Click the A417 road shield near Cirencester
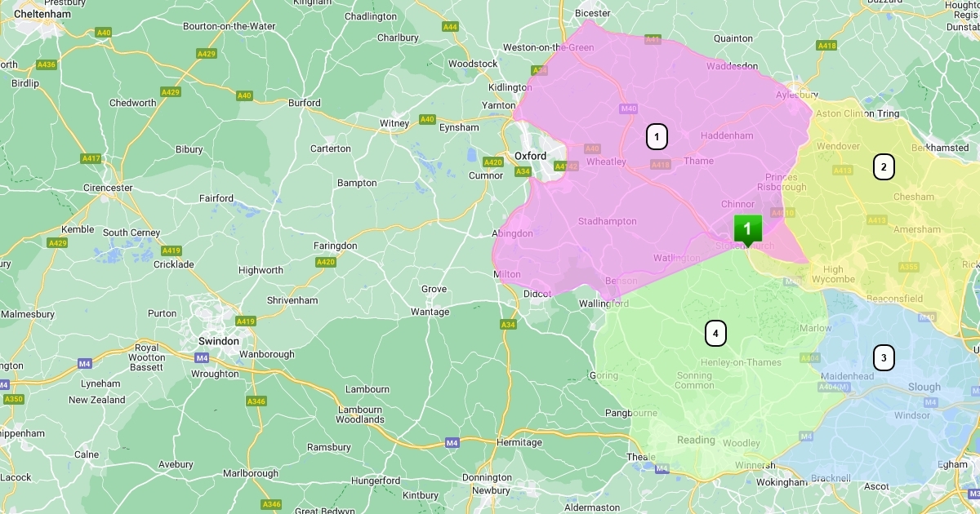 91,158
